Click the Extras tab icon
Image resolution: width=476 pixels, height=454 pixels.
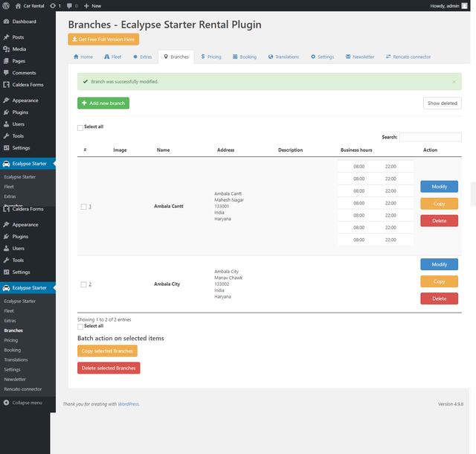click(x=135, y=57)
